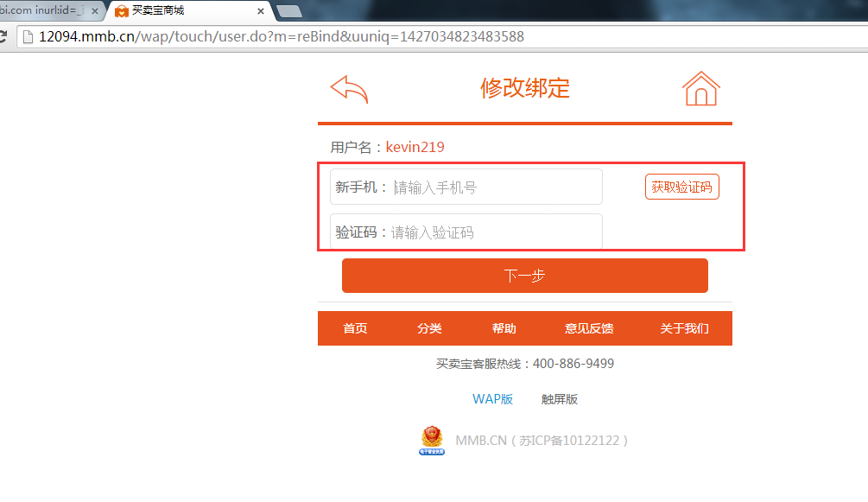Click the 买卖宝商城 tab favicon
Screen dimensions: 868x502
[122, 11]
